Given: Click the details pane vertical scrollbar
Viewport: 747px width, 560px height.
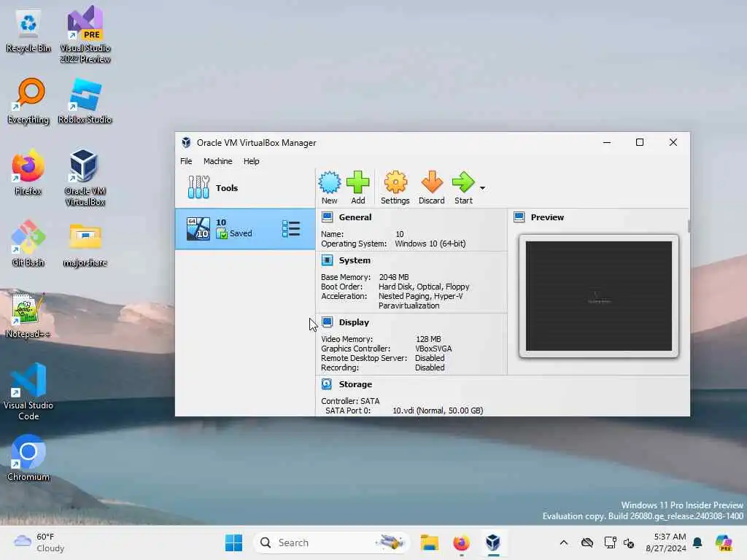Looking at the screenshot, I should [689, 226].
